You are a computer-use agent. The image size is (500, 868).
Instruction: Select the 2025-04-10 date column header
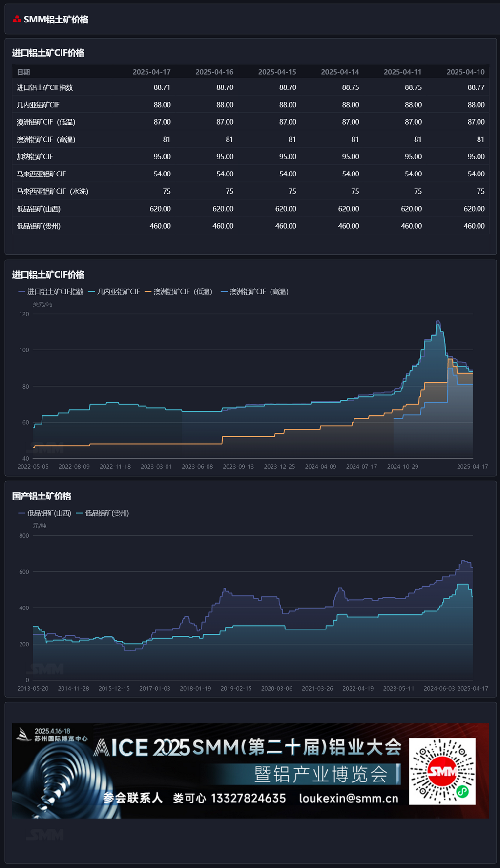pyautogui.click(x=465, y=72)
